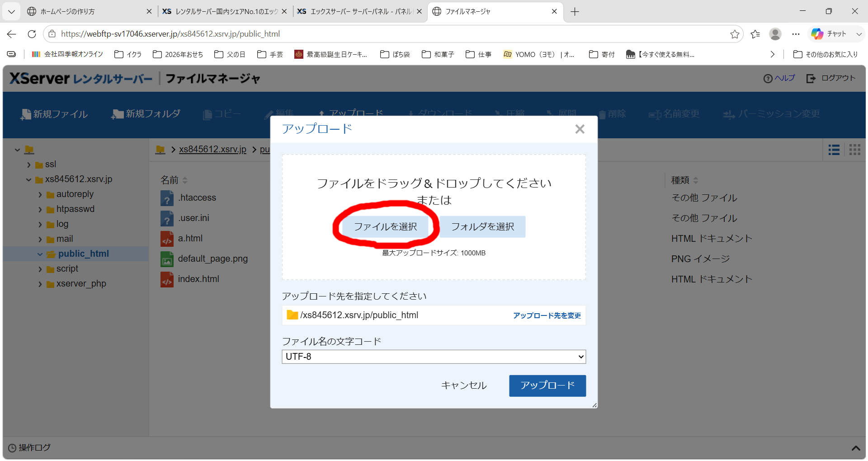Click the アップロード先を変更 link
Image resolution: width=868 pixels, height=461 pixels.
coord(547,315)
